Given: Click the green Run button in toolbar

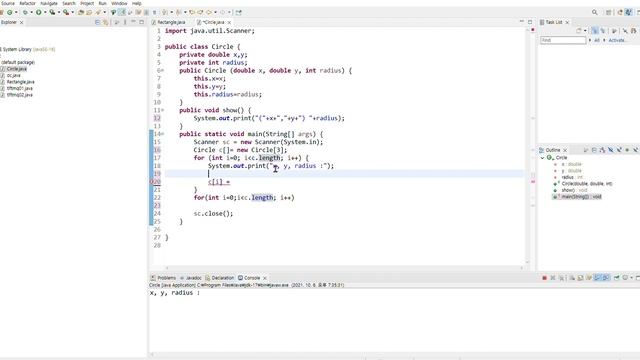Looking at the screenshot, I should pos(39,12).
